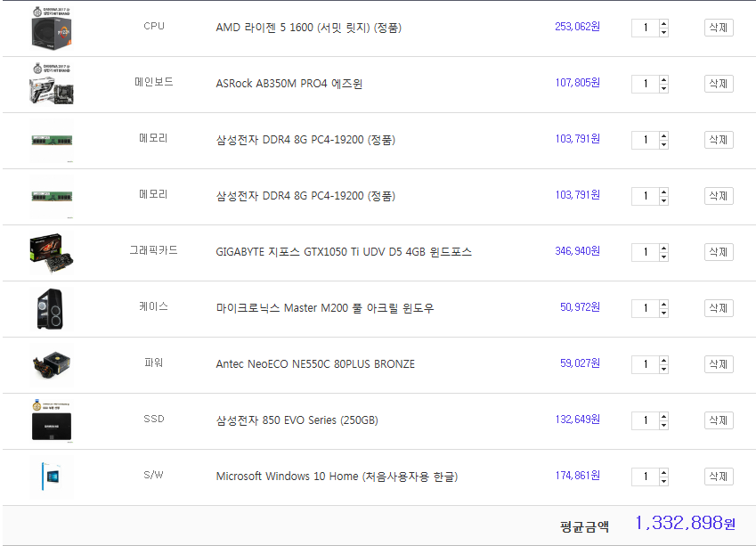
Task: Open the 마이크로닉스 Master M200 product link
Action: (x=325, y=308)
